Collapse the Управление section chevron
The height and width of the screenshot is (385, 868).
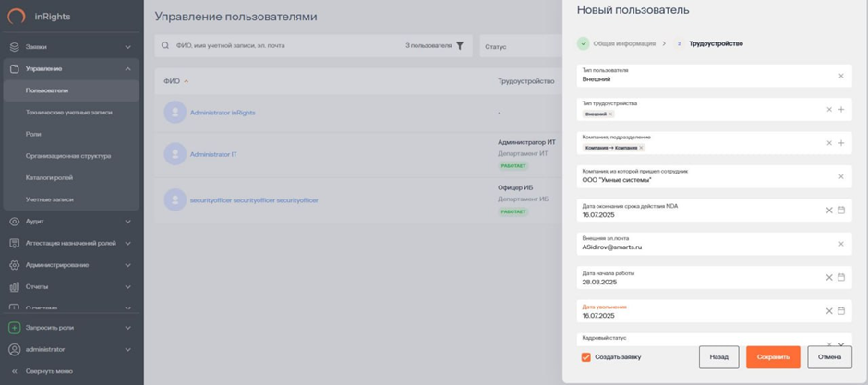point(127,69)
